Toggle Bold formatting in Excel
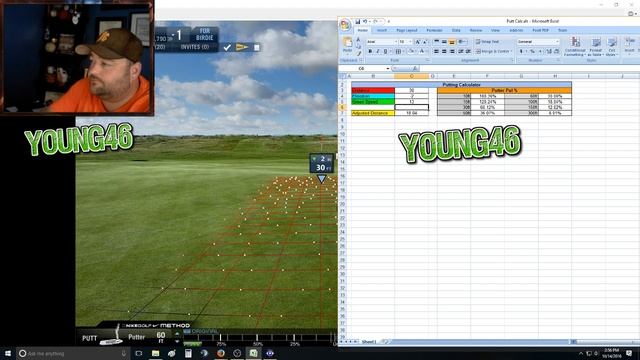Image resolution: width=640 pixels, height=360 pixels. coord(370,51)
